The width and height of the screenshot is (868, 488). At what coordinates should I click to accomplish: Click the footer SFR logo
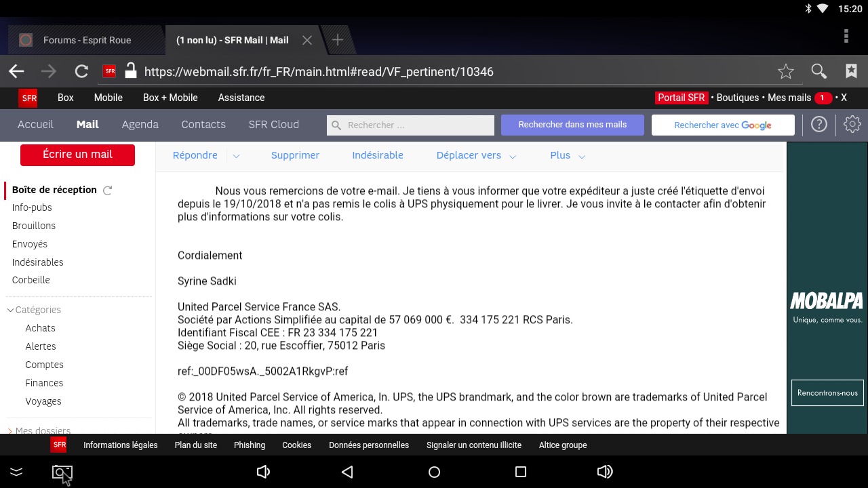59,445
